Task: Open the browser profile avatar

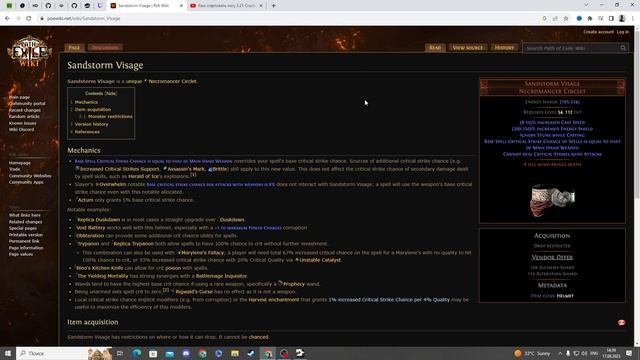Action: tap(622, 18)
